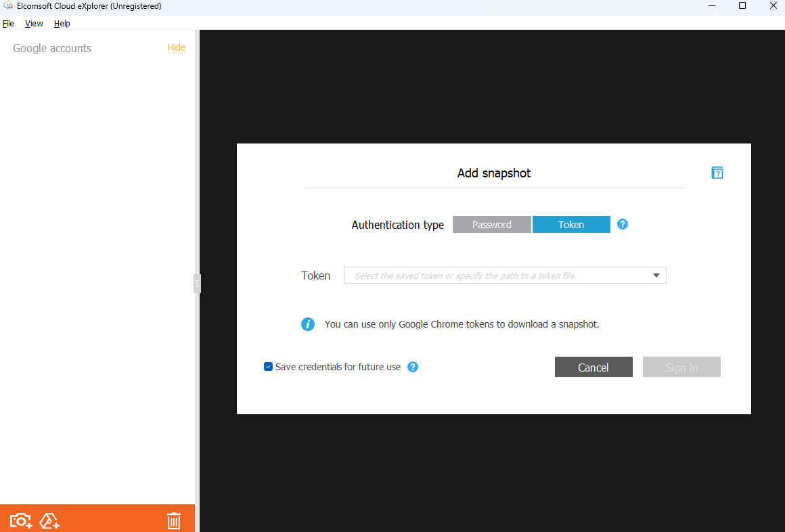Expand the Token dropdown arrow
The width and height of the screenshot is (785, 532).
coord(656,275)
